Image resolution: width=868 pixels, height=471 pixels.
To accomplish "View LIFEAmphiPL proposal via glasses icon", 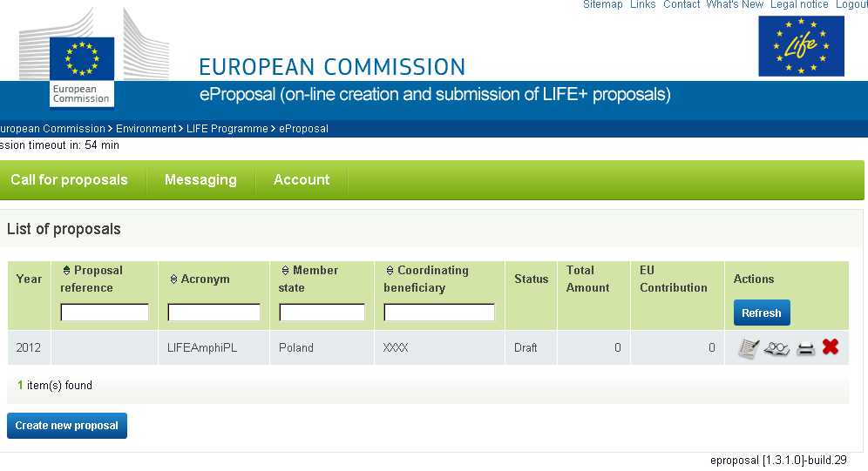I will click(x=776, y=348).
